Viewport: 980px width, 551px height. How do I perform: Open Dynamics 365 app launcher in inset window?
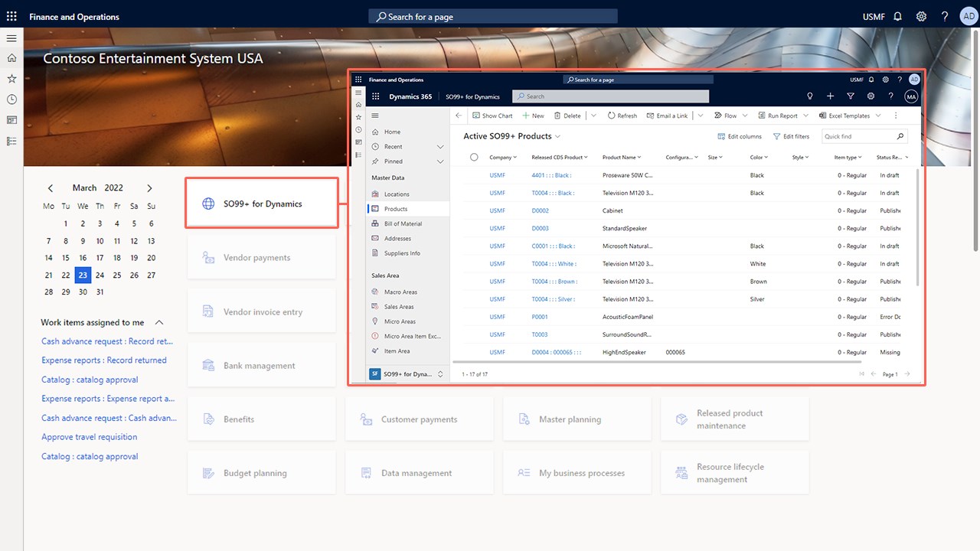click(x=375, y=96)
